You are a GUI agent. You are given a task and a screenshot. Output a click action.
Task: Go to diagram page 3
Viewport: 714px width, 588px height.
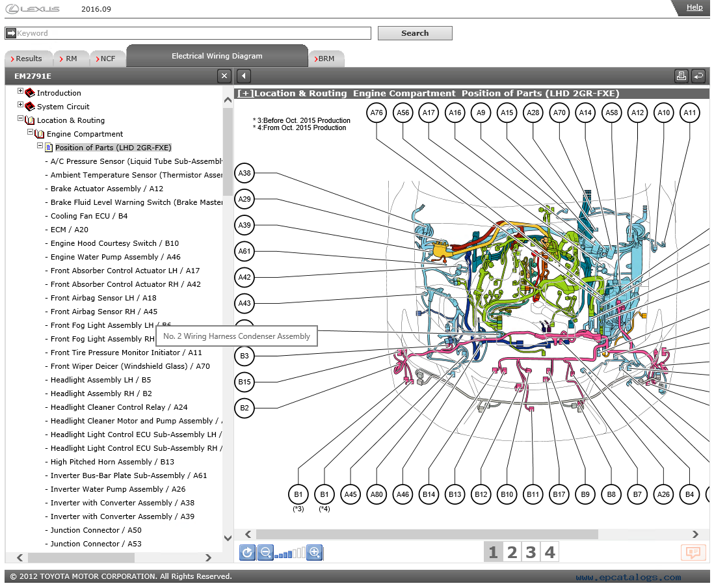531,552
